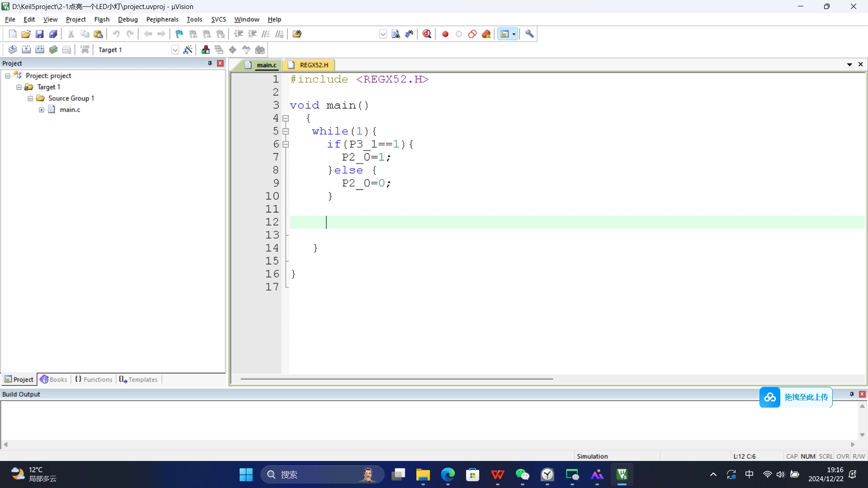Click the Rebuild all target files icon

pyautogui.click(x=40, y=50)
